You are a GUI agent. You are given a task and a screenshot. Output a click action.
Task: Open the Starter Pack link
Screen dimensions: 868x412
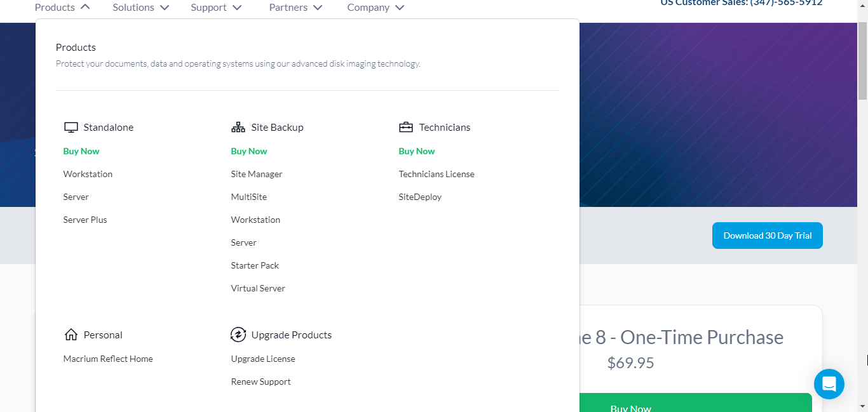[255, 265]
